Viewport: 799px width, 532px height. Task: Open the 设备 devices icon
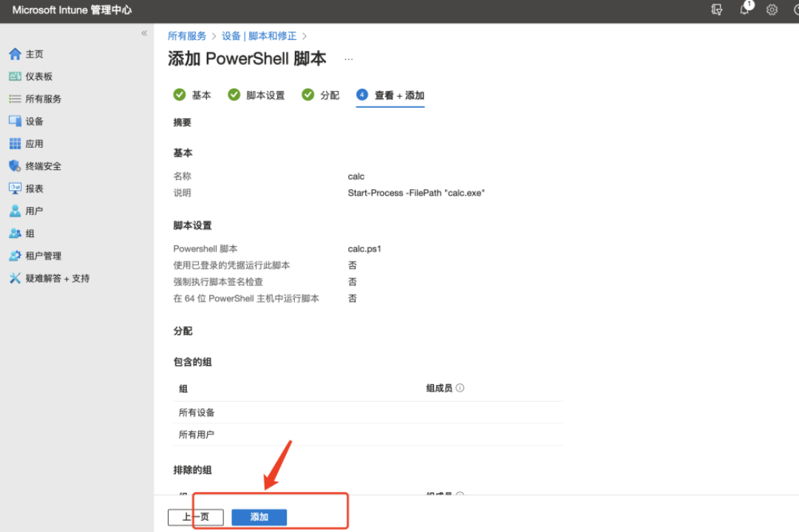(16, 121)
